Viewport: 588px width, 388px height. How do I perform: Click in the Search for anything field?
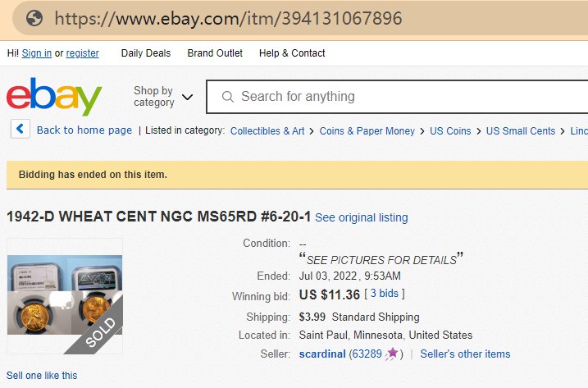point(394,97)
